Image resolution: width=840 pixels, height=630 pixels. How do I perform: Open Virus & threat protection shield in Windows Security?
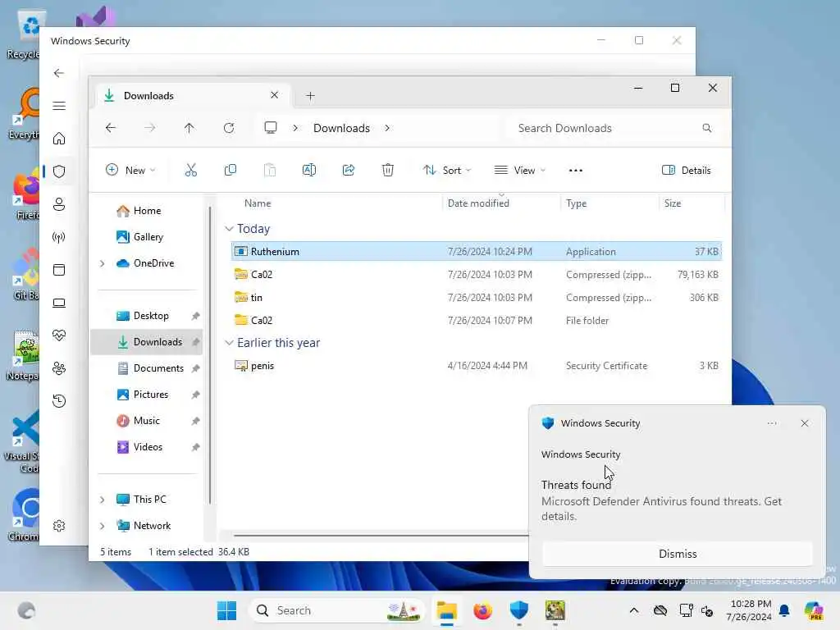[x=59, y=171]
